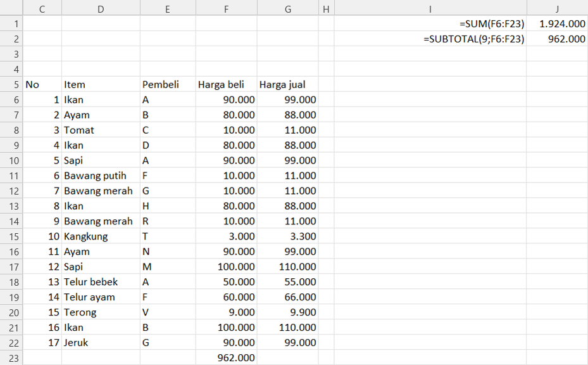Viewport: 588px width, 365px height.
Task: Select row 23 header
Action: [x=11, y=358]
